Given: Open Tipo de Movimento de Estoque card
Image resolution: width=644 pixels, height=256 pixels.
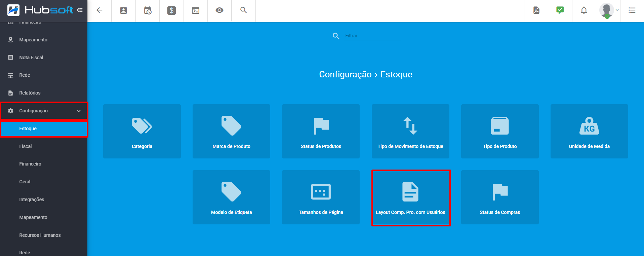Looking at the screenshot, I should (x=410, y=131).
